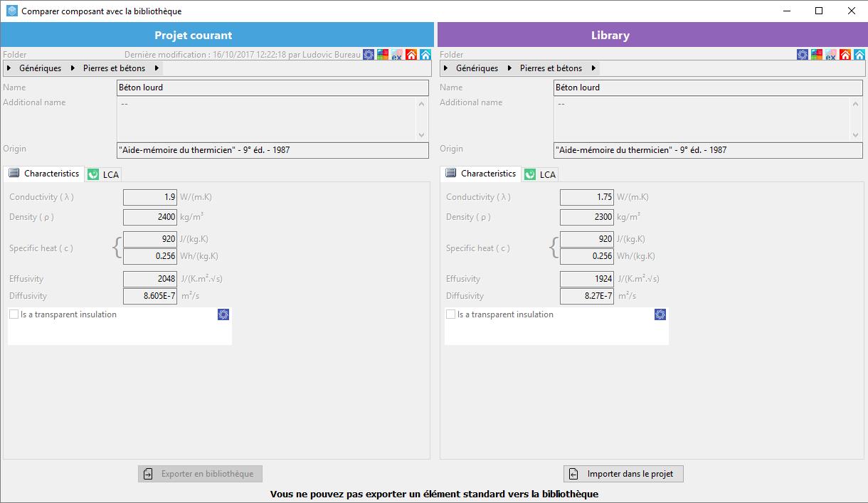Viewport: 868px width, 503px height.
Task: Click scroll-up arrow of Additional name in Library
Action: point(856,105)
